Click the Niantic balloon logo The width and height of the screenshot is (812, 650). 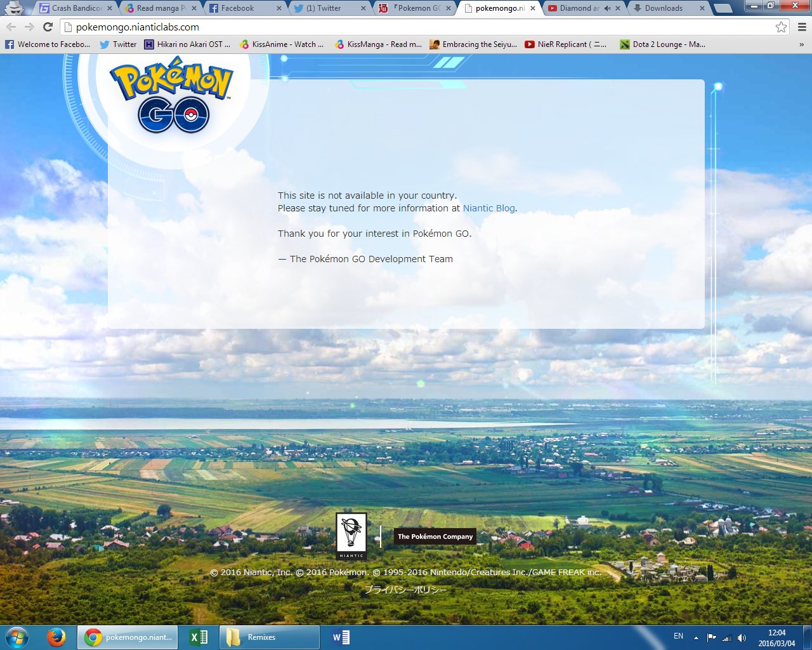coord(351,536)
